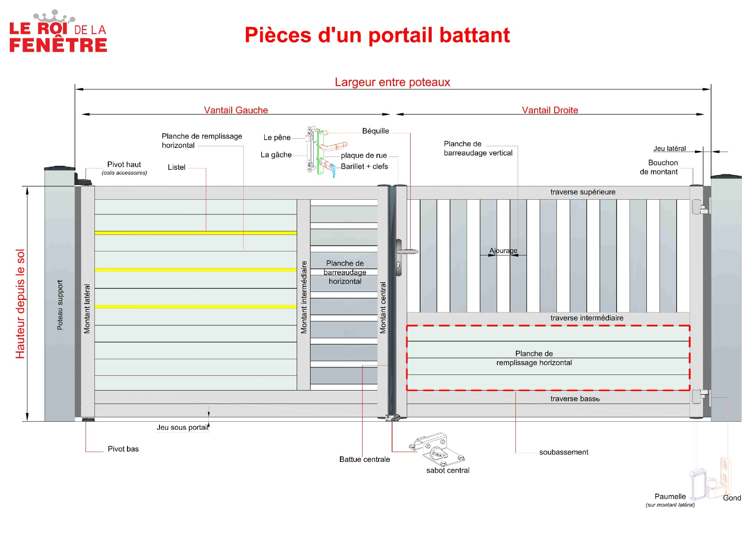756x535 pixels.
Task: Click the lock and handle assembly illustration
Action: click(x=325, y=152)
